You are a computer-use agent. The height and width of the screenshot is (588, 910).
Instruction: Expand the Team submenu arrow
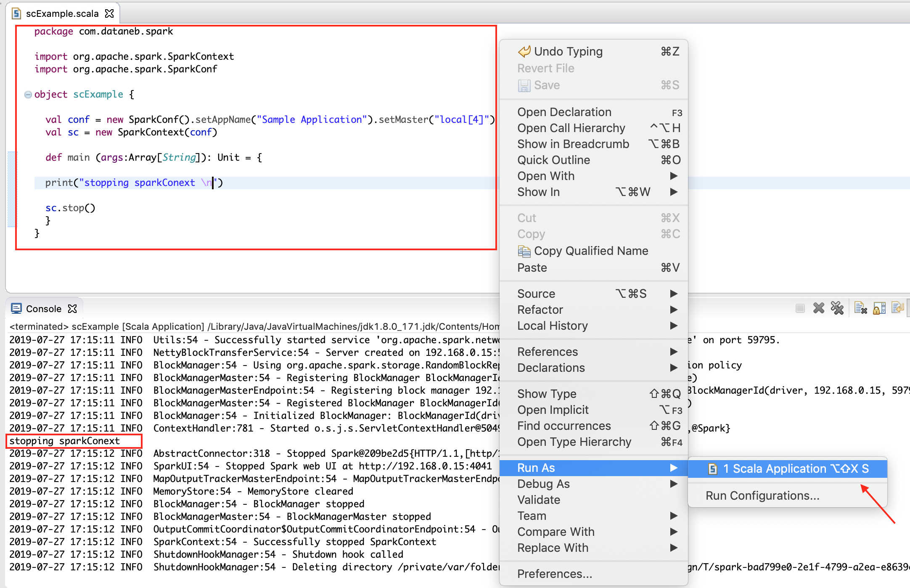(674, 516)
